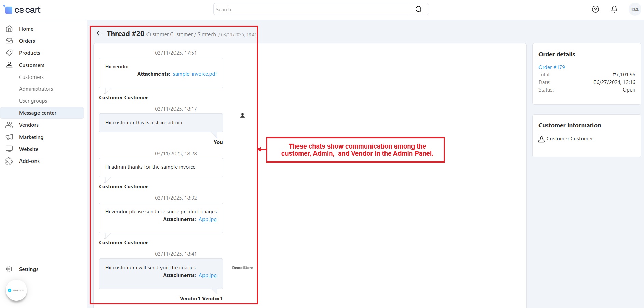Download the sample-invoice.pdf attachment

pos(195,74)
